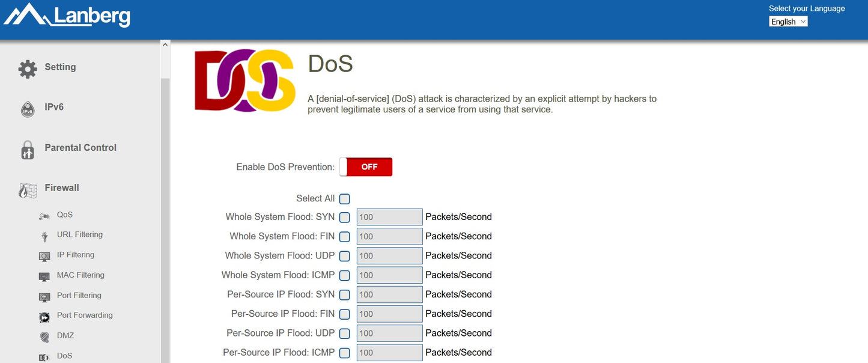Go to the Port Filtering page

click(79, 296)
